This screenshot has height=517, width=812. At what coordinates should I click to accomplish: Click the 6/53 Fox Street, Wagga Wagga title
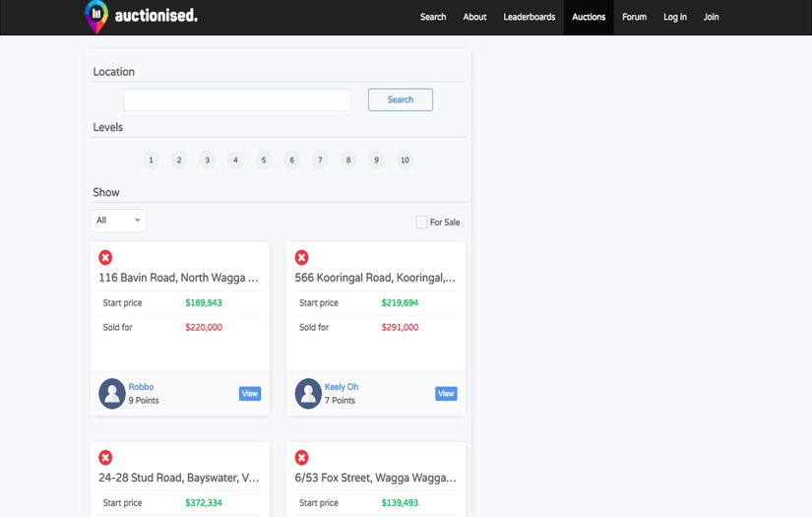pos(375,478)
